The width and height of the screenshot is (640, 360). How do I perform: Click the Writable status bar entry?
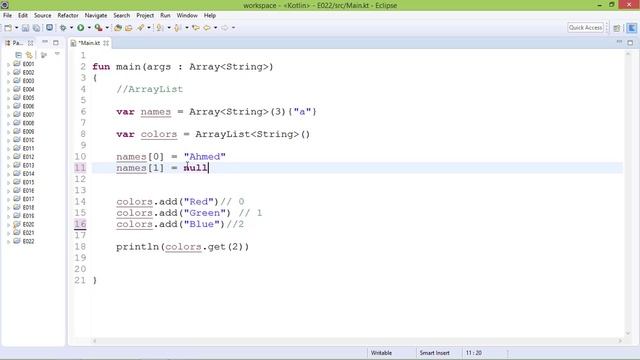tap(381, 353)
